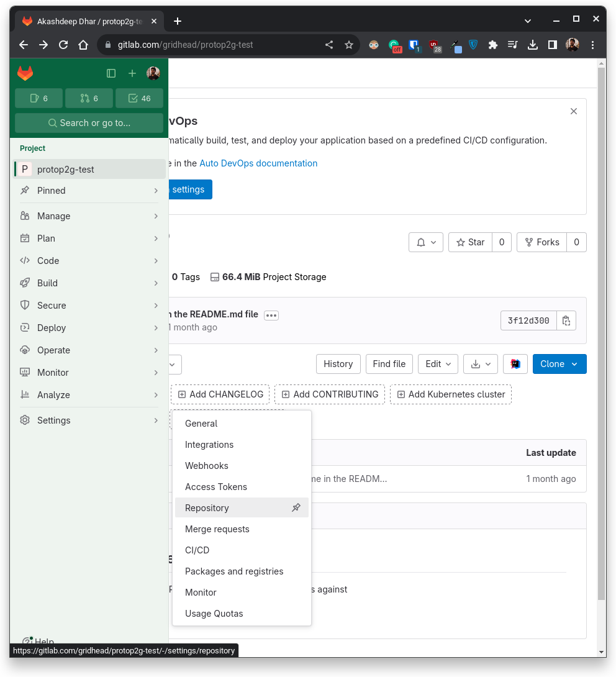Open the browser downloads icon
The width and height of the screenshot is (616, 677).
533,45
